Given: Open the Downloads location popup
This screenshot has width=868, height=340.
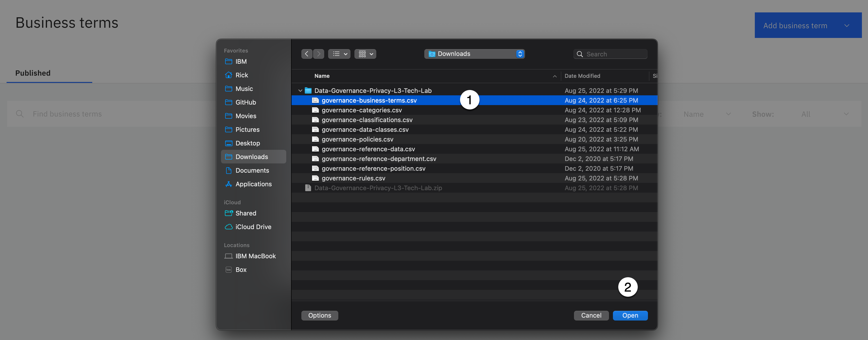Looking at the screenshot, I should pos(474,54).
